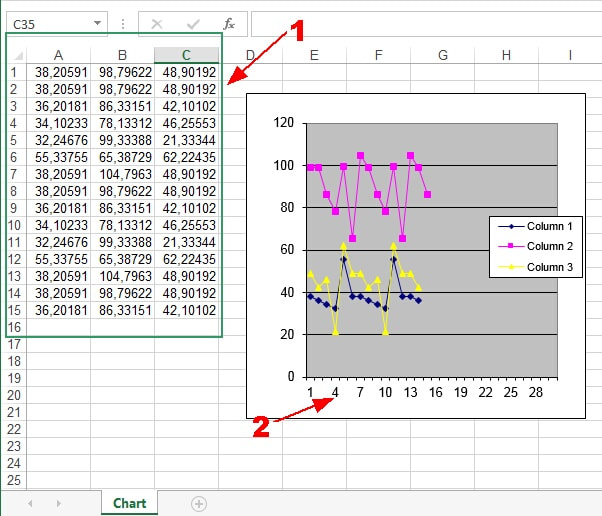Click the Cancel X icon in formula bar

[157, 24]
